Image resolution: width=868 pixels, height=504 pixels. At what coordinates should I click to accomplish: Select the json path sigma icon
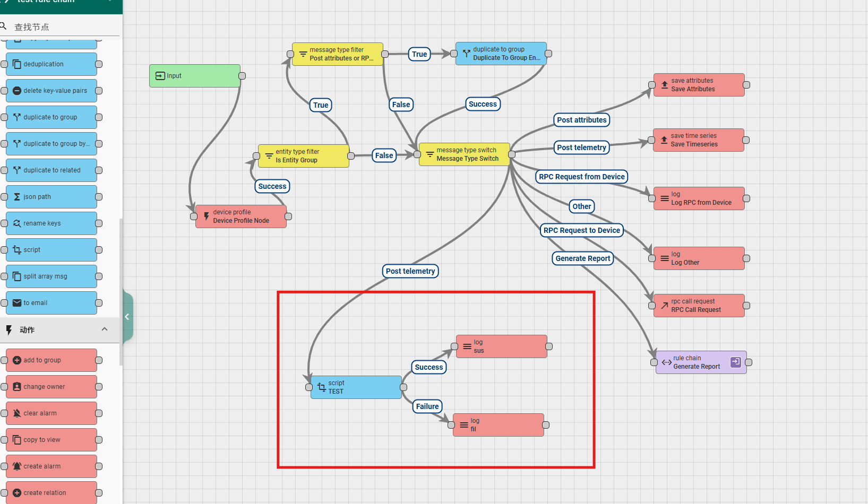(17, 197)
